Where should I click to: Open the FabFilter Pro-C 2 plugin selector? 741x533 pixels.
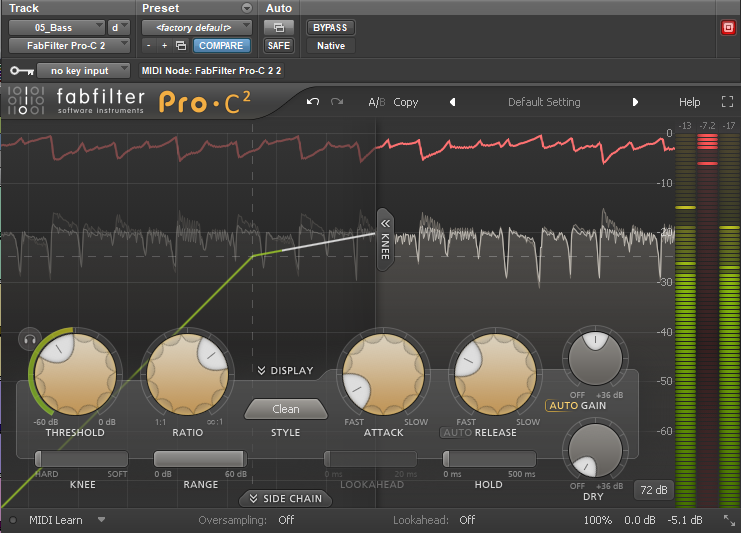click(x=69, y=45)
